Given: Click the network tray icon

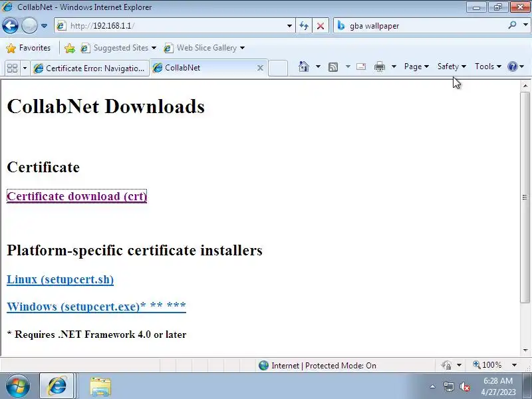Looking at the screenshot, I should pyautogui.click(x=448, y=386).
